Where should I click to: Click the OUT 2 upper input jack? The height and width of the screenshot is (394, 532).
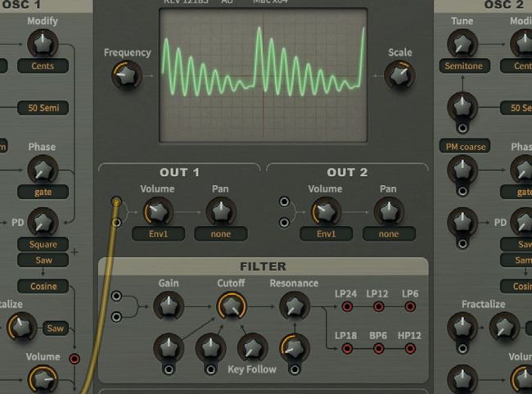(x=284, y=202)
